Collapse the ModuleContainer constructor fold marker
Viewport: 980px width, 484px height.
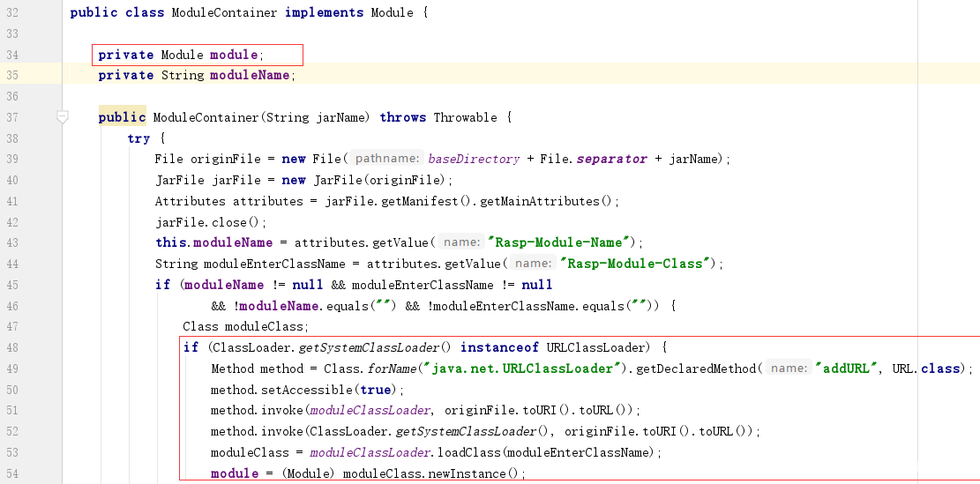click(x=63, y=116)
